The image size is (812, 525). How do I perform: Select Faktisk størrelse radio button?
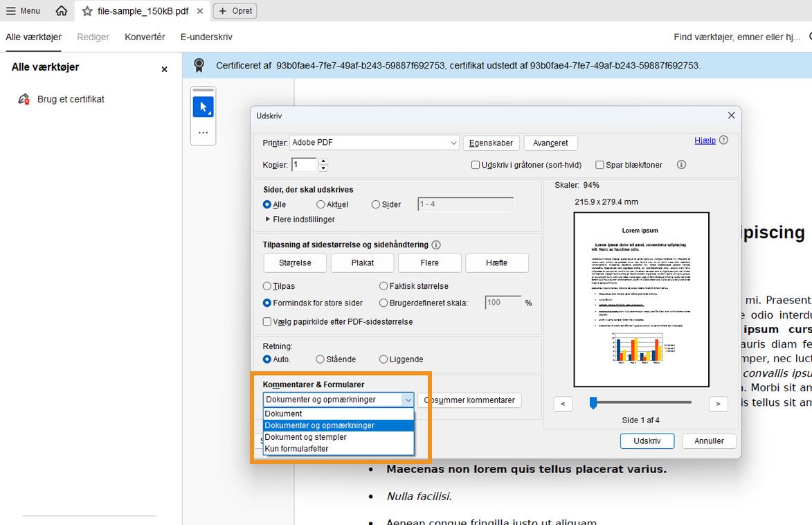pyautogui.click(x=384, y=286)
